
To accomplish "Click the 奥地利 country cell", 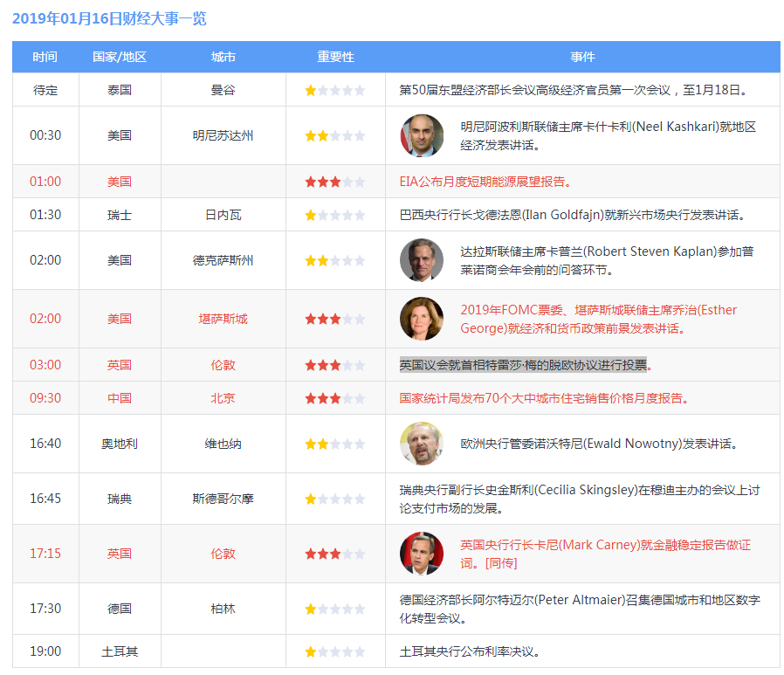I will point(120,444).
